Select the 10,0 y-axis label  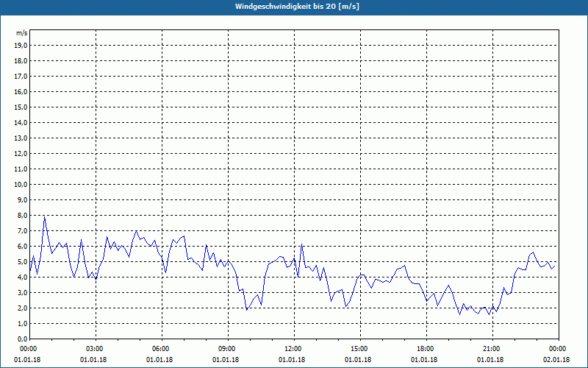[21, 185]
